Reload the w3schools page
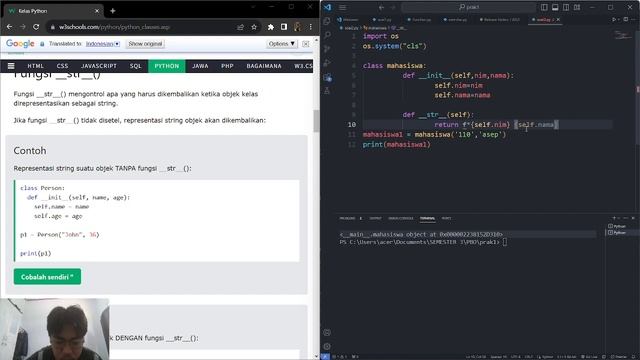640x360 pixels. coord(36,27)
